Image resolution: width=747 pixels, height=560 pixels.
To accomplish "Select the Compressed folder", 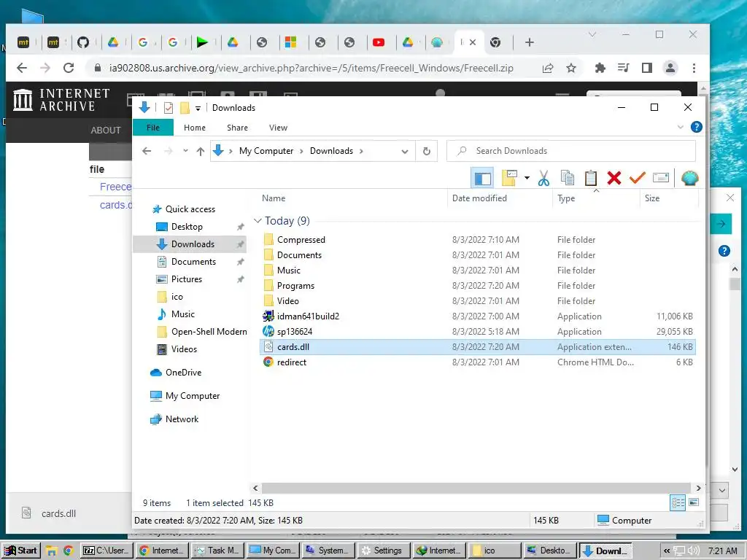I will pos(301,239).
